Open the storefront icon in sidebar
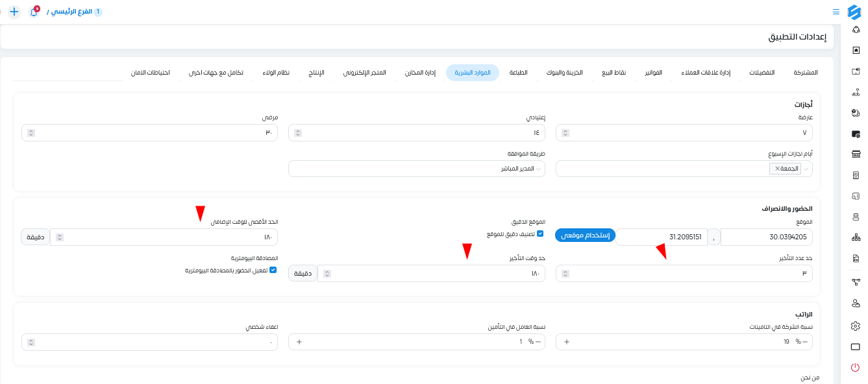868x384 pixels. 855,154
